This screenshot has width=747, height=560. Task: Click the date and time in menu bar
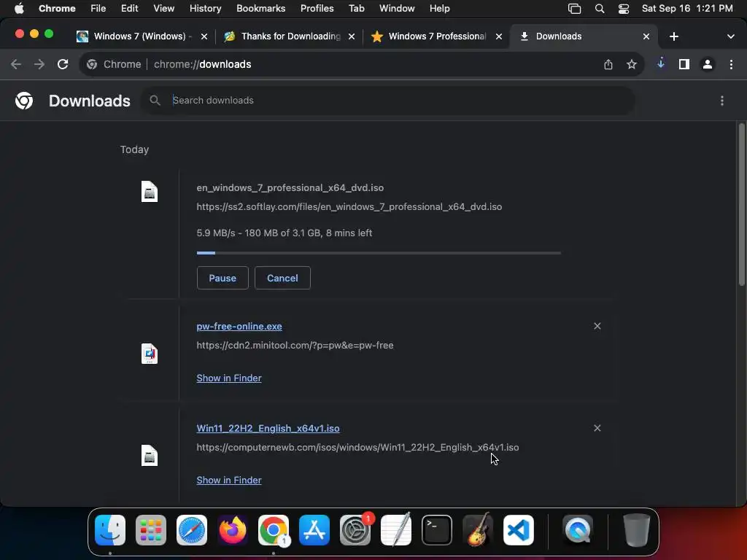(x=687, y=9)
